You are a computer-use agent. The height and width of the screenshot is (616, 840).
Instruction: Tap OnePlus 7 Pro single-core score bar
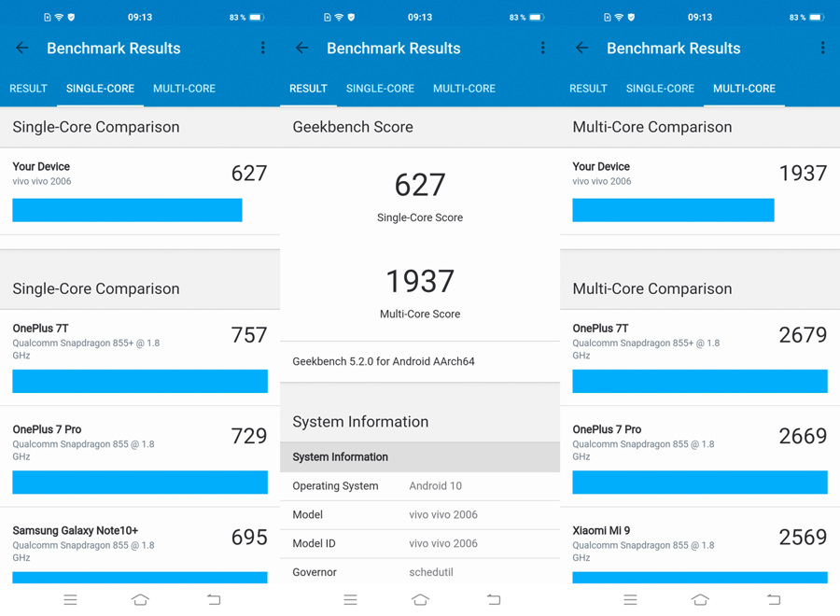pos(140,483)
